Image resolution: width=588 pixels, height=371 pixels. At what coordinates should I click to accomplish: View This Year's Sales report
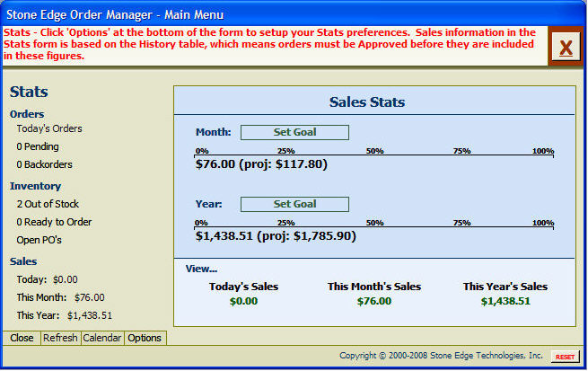[x=505, y=287]
